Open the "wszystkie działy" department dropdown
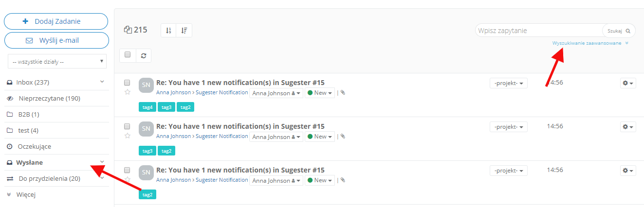The image size is (644, 207). (x=57, y=62)
